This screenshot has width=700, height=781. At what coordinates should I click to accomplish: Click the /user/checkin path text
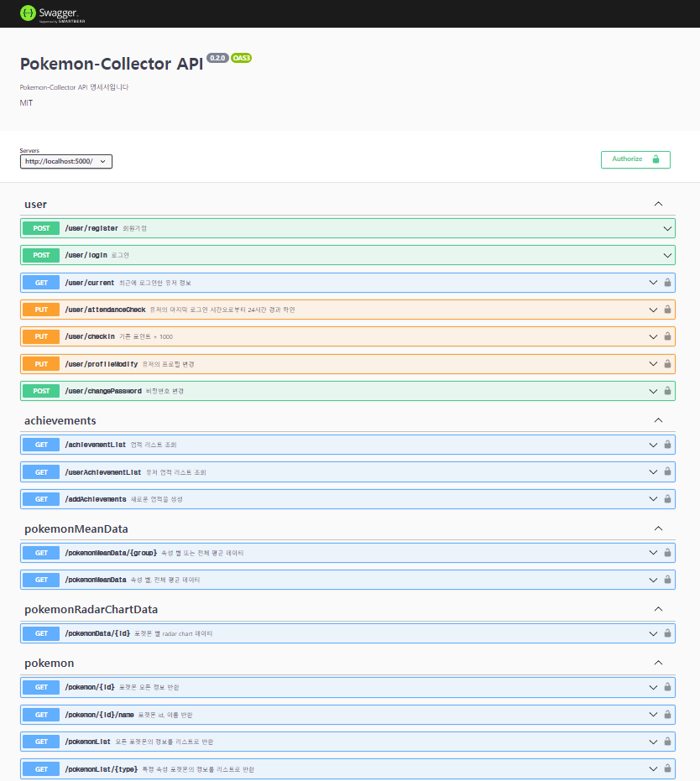(x=90, y=336)
